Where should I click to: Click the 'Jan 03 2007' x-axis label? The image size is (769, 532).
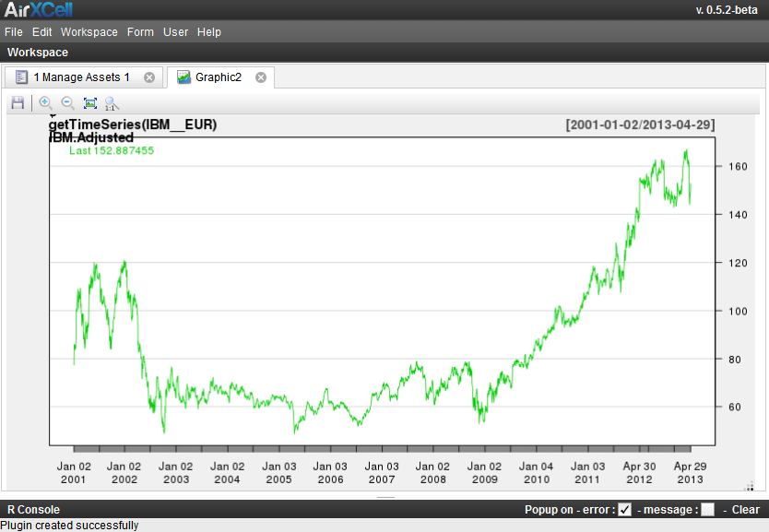(x=382, y=473)
